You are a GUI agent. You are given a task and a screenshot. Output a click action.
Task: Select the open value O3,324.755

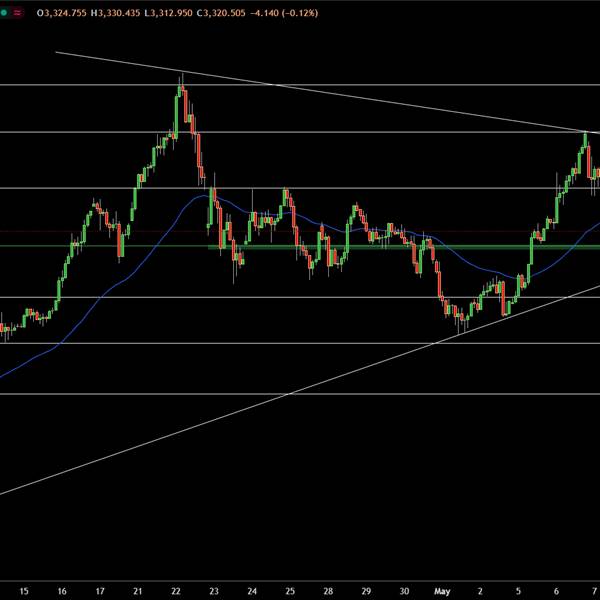click(x=62, y=13)
